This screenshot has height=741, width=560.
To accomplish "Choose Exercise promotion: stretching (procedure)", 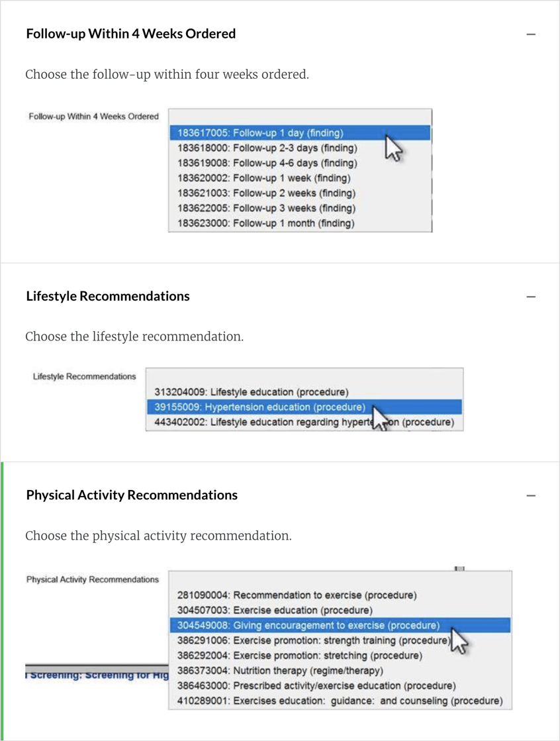I will (x=299, y=656).
